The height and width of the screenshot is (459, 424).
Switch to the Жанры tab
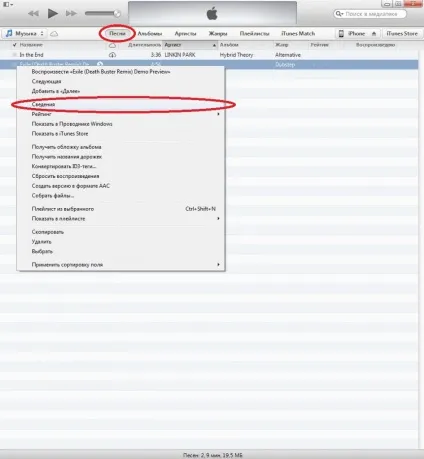pos(218,33)
